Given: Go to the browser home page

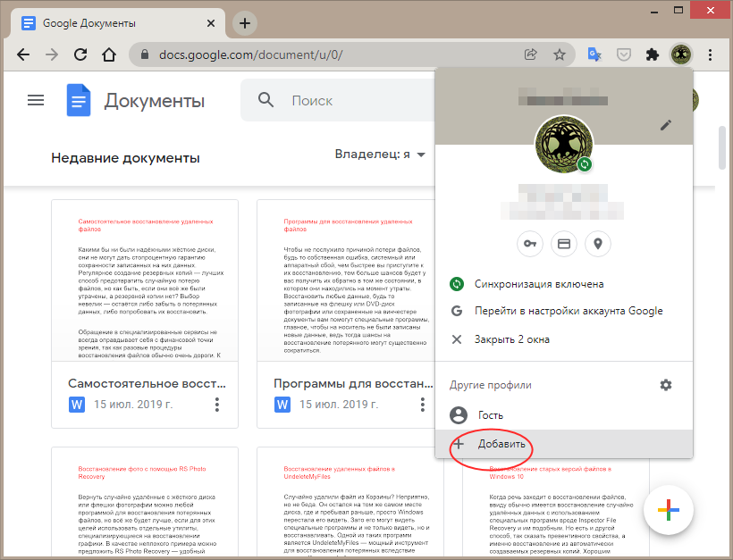Looking at the screenshot, I should 109,54.
